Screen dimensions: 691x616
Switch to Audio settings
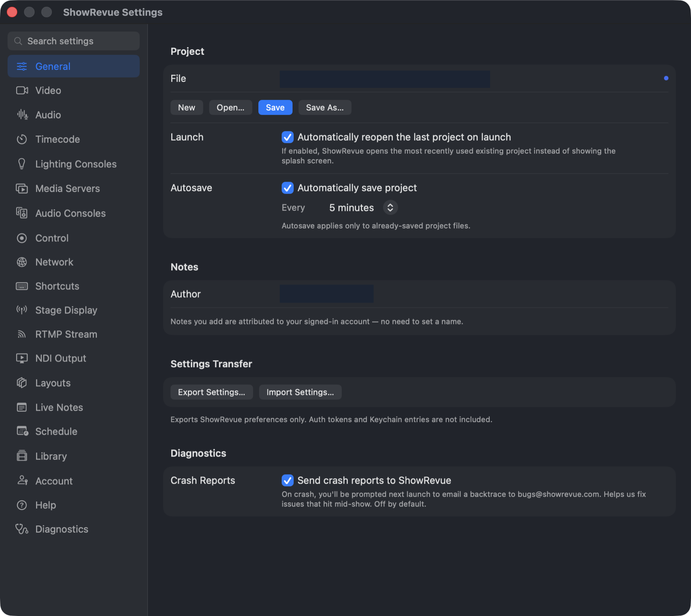[x=73, y=115]
